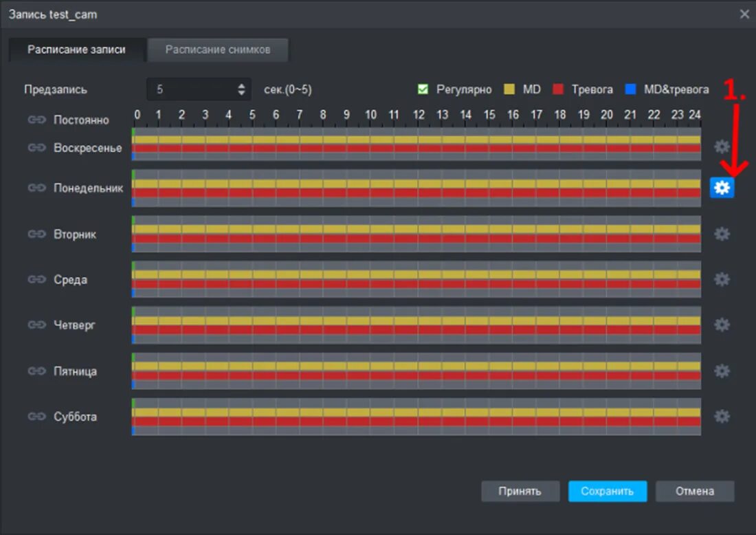Viewport: 756px width, 535px height.
Task: Click the Суббота day label
Action: click(x=75, y=416)
